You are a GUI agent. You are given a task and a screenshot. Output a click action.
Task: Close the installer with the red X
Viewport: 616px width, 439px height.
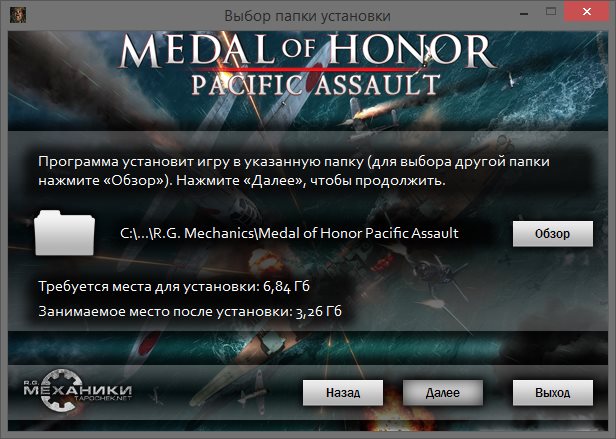587,11
